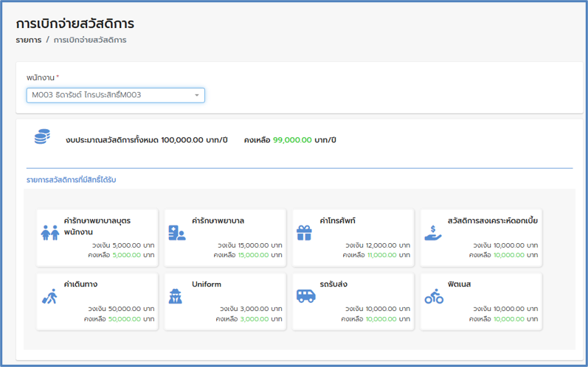Image resolution: width=588 pixels, height=367 pixels.
Task: Select the ค่าเดินทาง welfare card title
Action: (80, 284)
